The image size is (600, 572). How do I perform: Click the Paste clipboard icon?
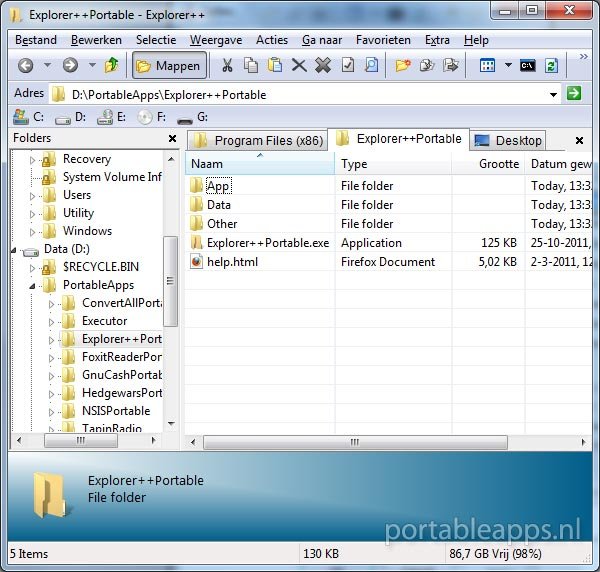275,65
